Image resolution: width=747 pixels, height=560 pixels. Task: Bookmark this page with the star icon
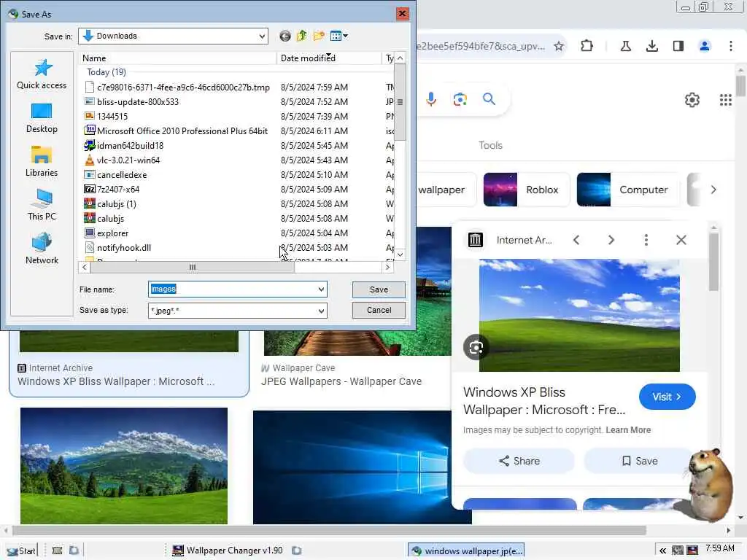coord(559,46)
